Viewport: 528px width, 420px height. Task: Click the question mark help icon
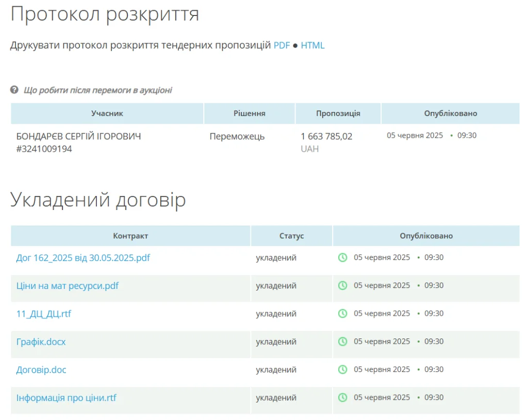14,90
